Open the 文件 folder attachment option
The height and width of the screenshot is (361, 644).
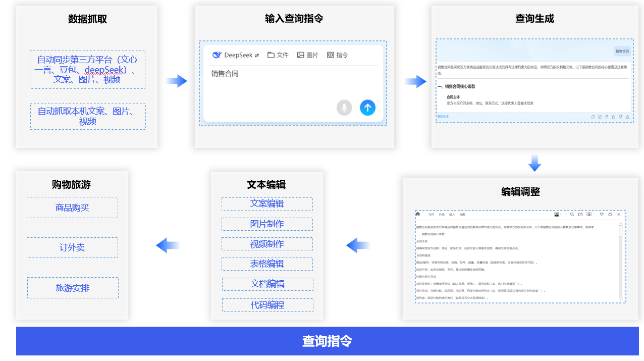[278, 55]
